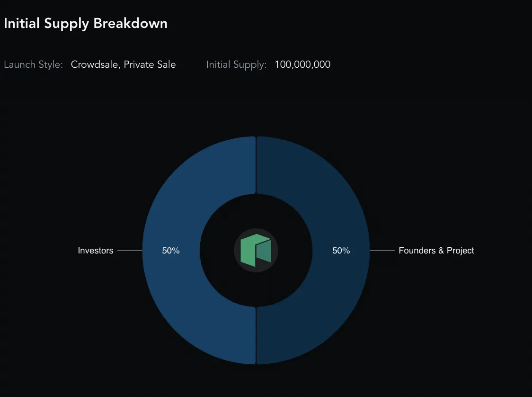Click the Private Sale text
This screenshot has height=397, width=532.
pyautogui.click(x=150, y=64)
